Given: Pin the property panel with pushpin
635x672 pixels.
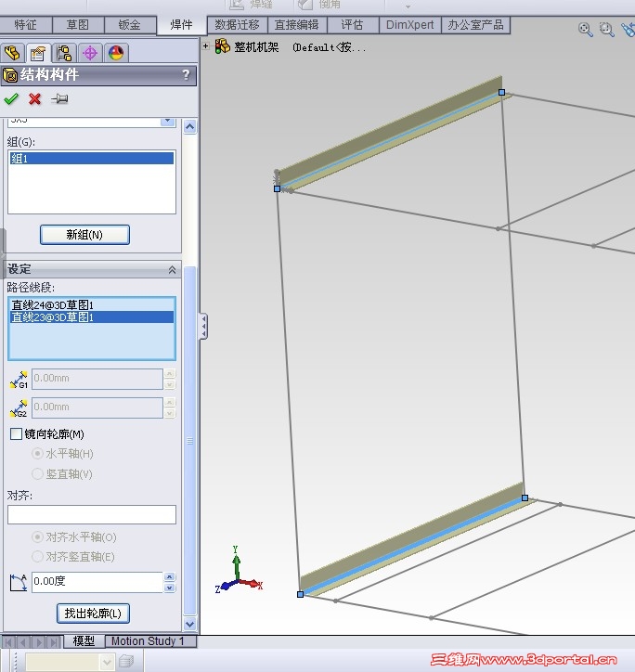Looking at the screenshot, I should 59,99.
